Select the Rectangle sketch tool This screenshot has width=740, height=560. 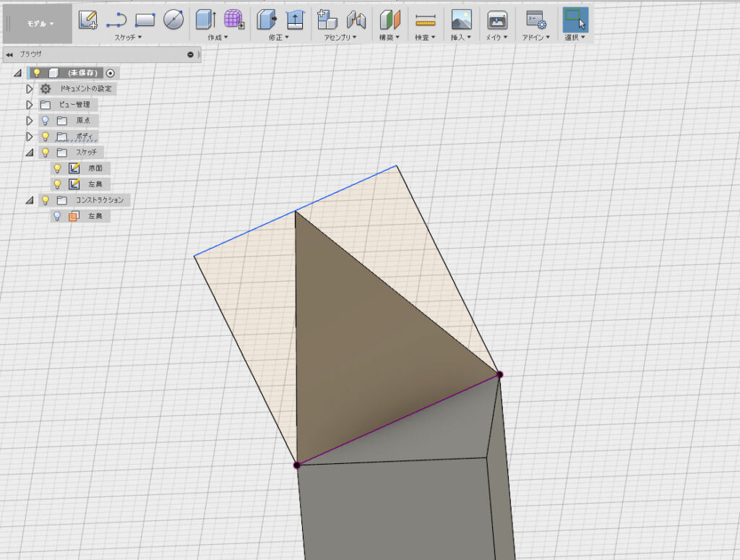[x=145, y=20]
